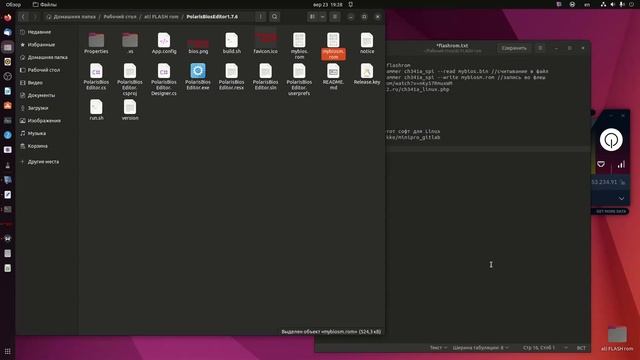Image resolution: width=640 pixels, height=360 pixels.
Task: Open the Файлы app menu in top bar
Action: click(44, 4)
